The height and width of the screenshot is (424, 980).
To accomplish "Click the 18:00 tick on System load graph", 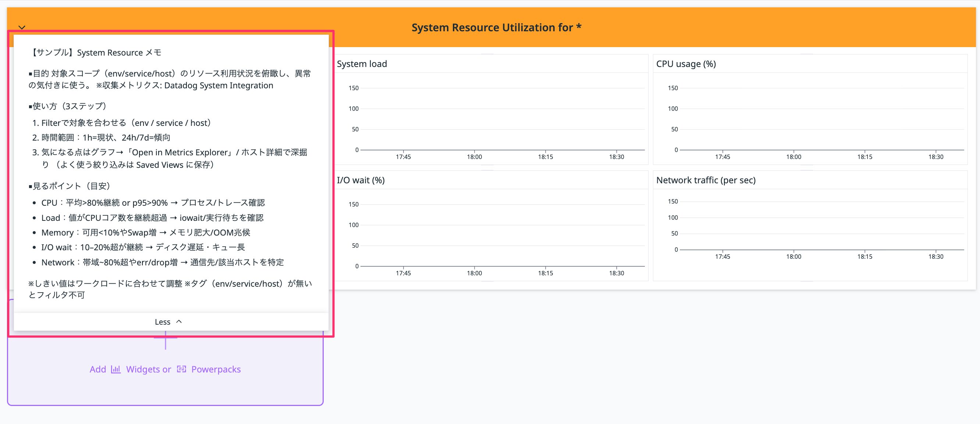I will [x=475, y=157].
